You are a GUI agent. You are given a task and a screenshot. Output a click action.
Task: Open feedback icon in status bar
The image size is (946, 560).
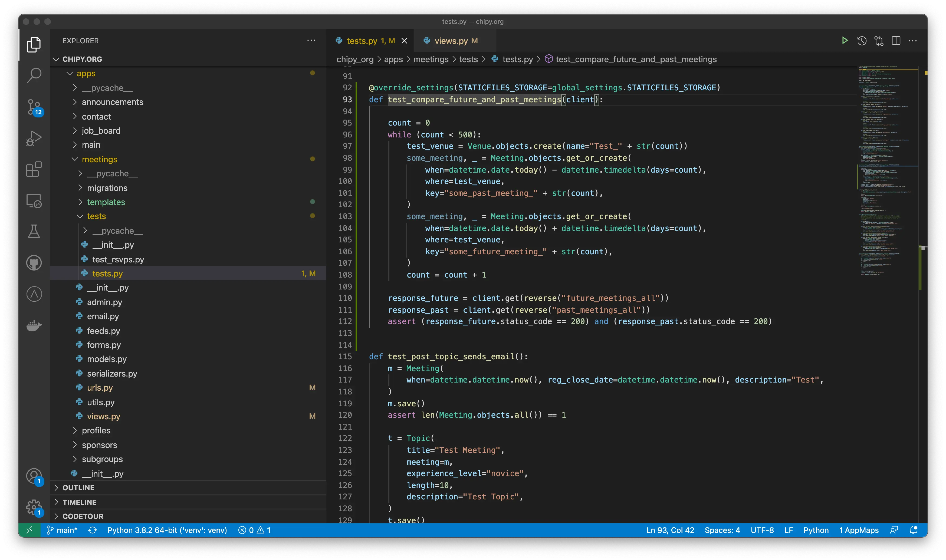coord(894,530)
